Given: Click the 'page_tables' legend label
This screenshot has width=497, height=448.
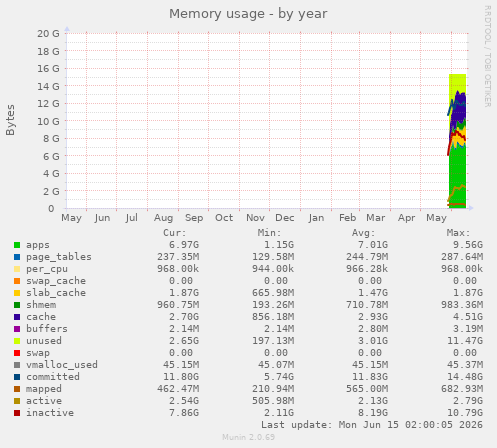Looking at the screenshot, I should [59, 257].
